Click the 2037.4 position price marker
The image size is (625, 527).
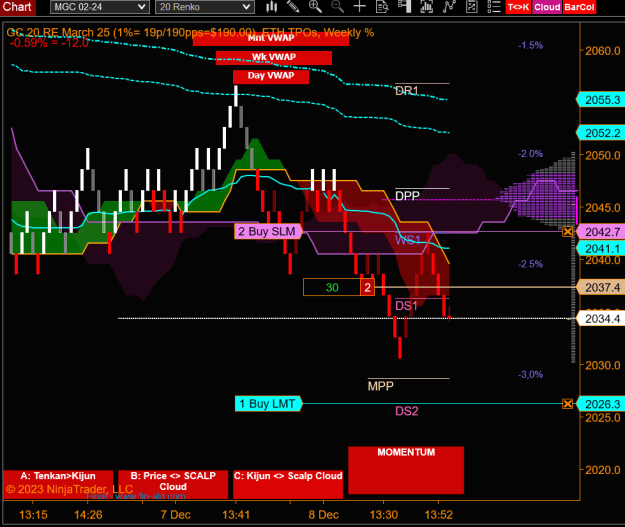(x=600, y=287)
